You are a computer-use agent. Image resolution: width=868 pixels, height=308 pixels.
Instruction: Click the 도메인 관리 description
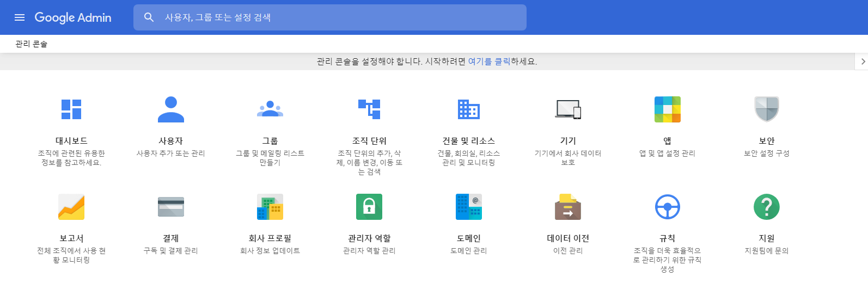[469, 251]
